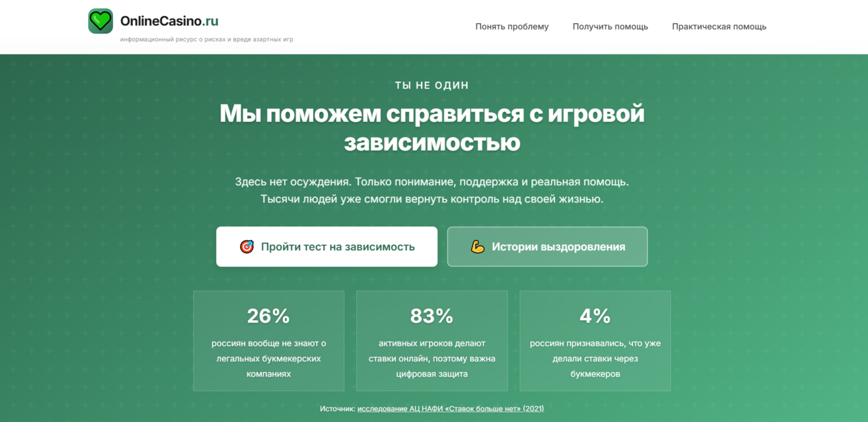Click the 4% statistic number
Screen dimensions: 868x422
pos(595,316)
